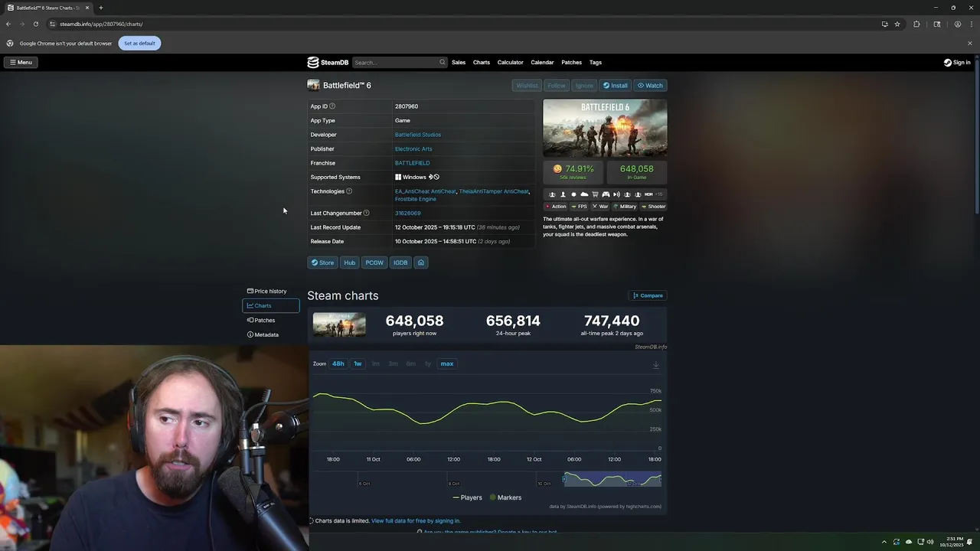This screenshot has height=551, width=980.
Task: Click the FPS tag
Action: coord(580,207)
